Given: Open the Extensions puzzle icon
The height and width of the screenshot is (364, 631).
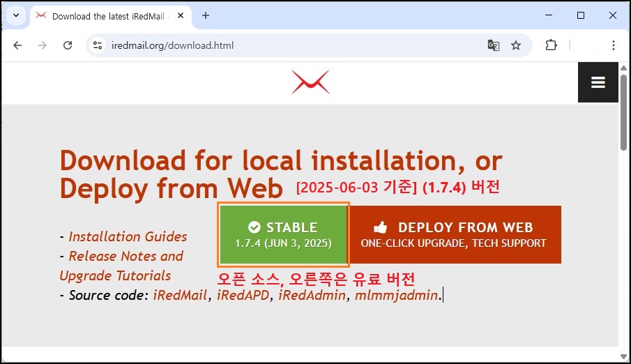Looking at the screenshot, I should 551,45.
